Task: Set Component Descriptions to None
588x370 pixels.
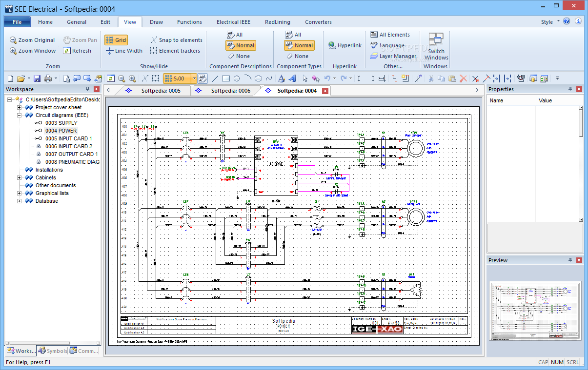Action: [238, 56]
